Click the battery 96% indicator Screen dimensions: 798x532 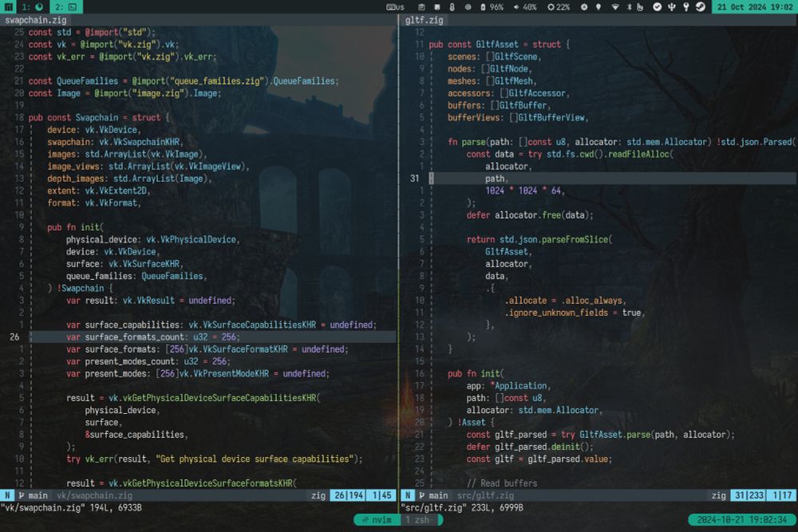pyautogui.click(x=492, y=6)
